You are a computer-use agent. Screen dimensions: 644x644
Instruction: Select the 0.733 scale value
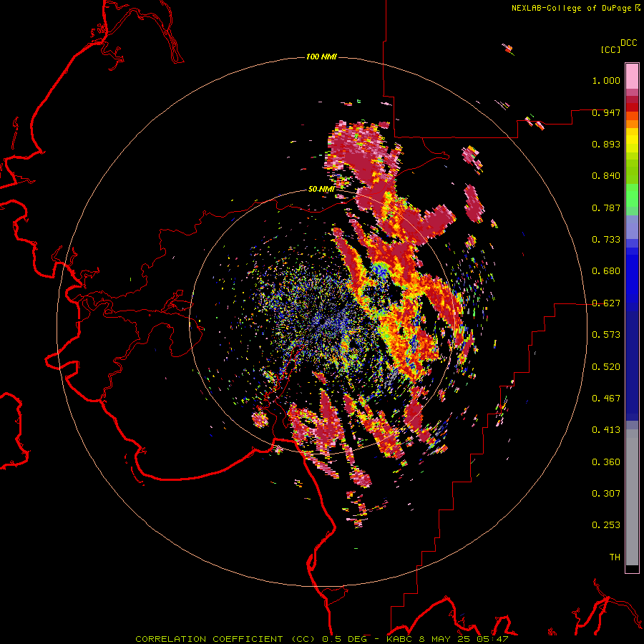tap(606, 240)
